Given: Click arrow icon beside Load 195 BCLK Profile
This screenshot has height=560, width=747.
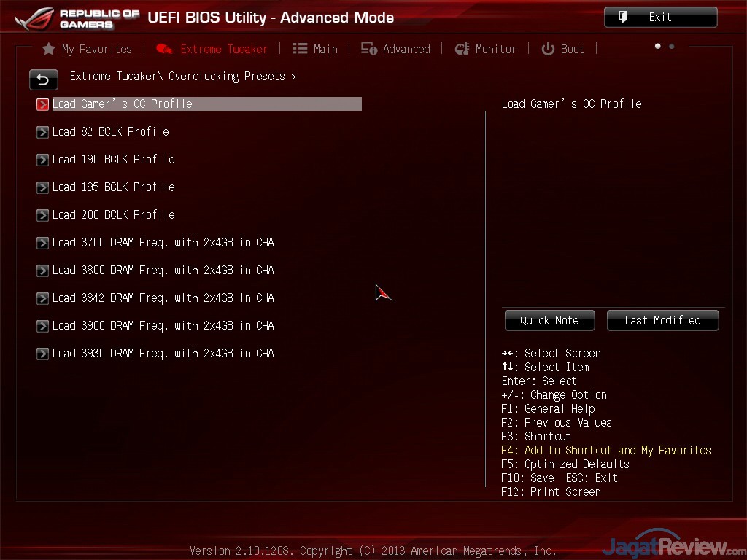Looking at the screenshot, I should pyautogui.click(x=42, y=187).
